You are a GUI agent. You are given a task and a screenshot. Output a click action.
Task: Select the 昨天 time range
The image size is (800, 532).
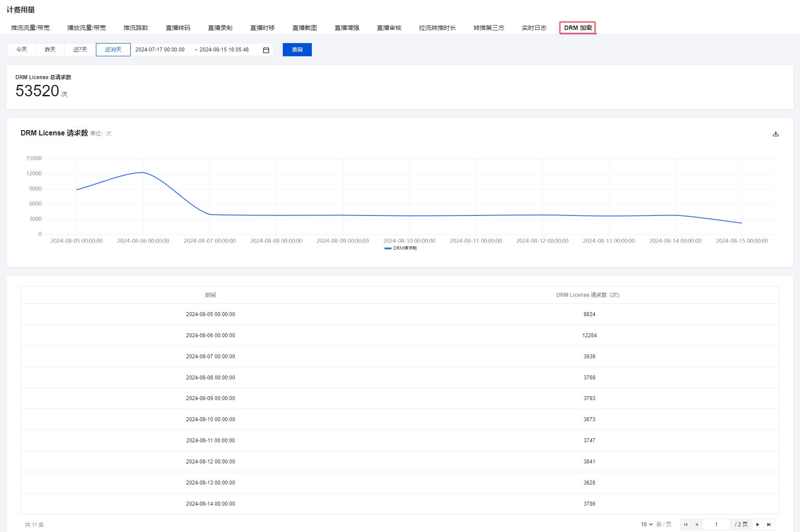coord(50,50)
